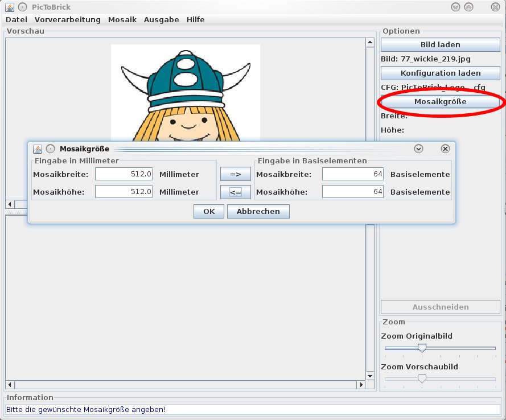The image size is (506, 420).
Task: Click the bottom horizontal scrollbar right arrow
Action: [x=361, y=385]
